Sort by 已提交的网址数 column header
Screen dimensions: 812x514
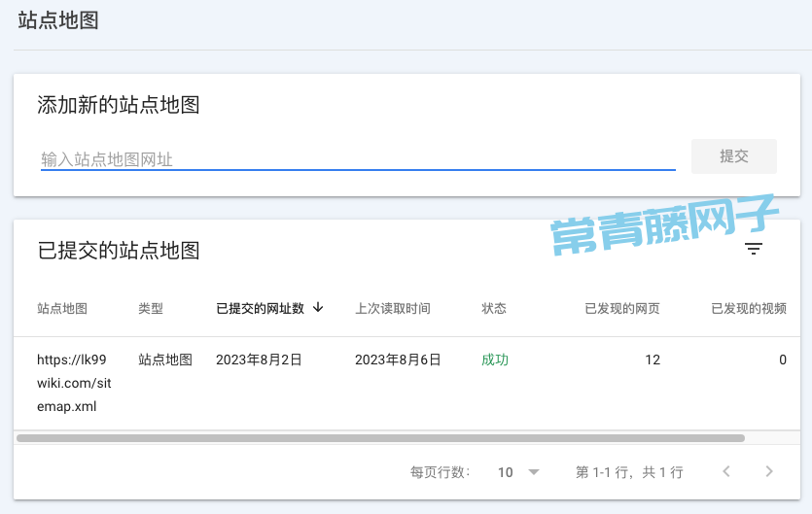pos(260,309)
